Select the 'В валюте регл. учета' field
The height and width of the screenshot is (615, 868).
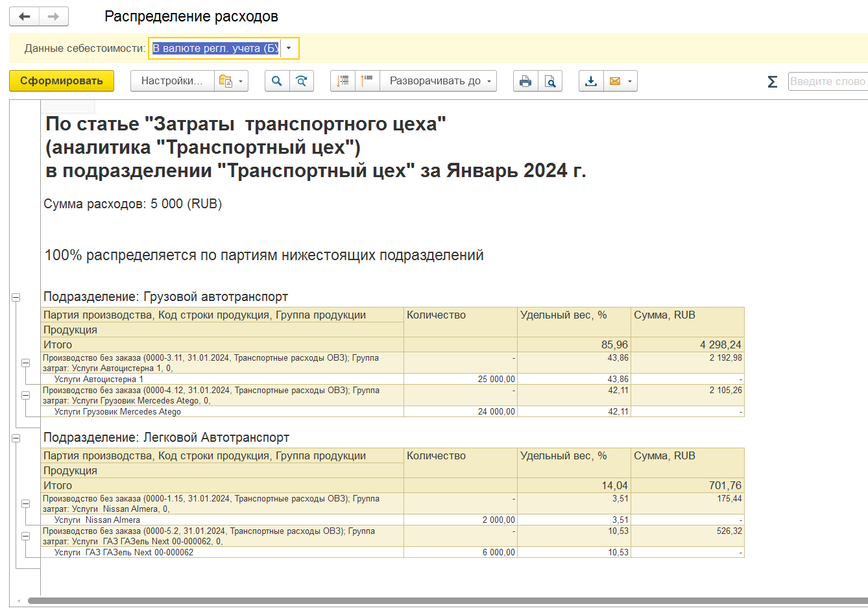(x=215, y=48)
